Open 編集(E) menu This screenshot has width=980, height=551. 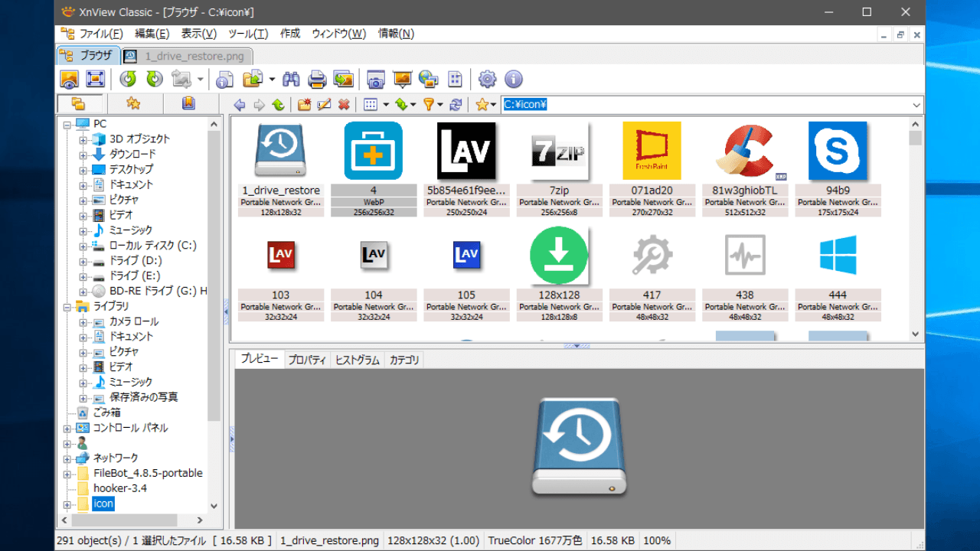point(152,34)
